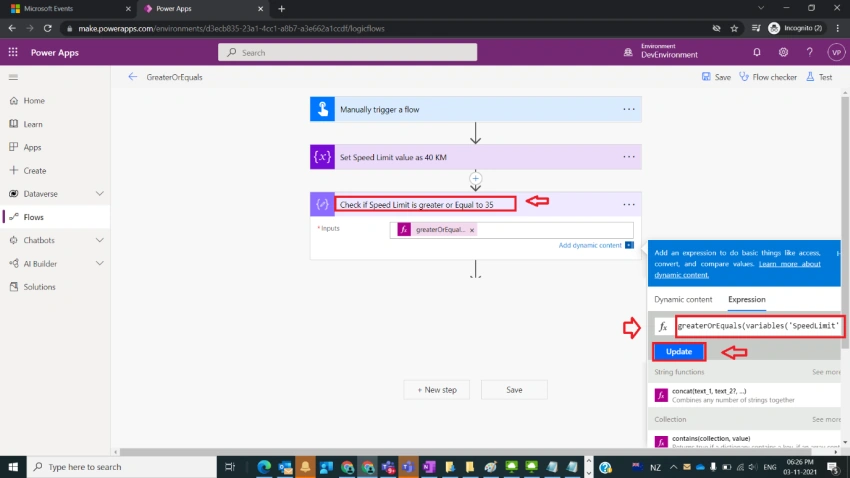The image size is (850, 478).
Task: Click Add dynamic content link
Action: click(x=590, y=246)
